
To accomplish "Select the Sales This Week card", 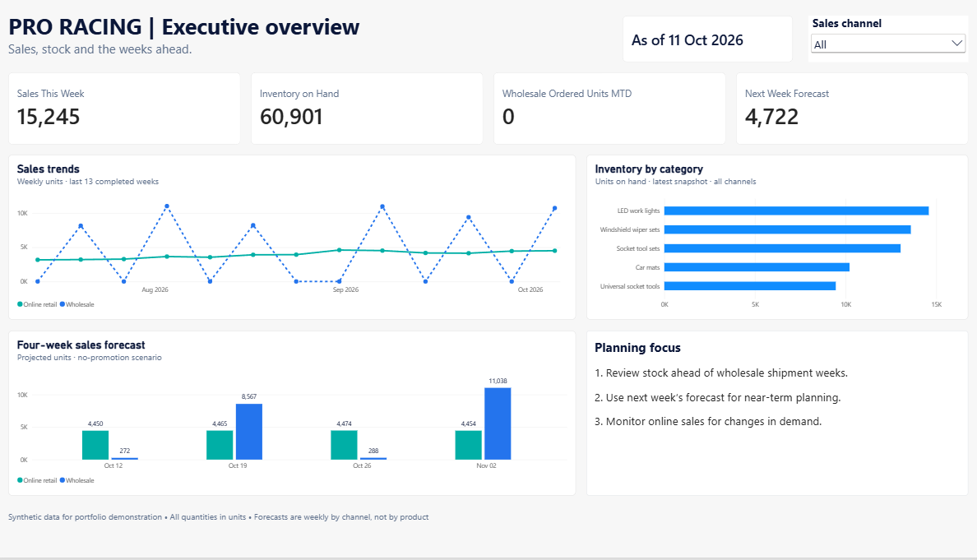I will click(x=124, y=109).
